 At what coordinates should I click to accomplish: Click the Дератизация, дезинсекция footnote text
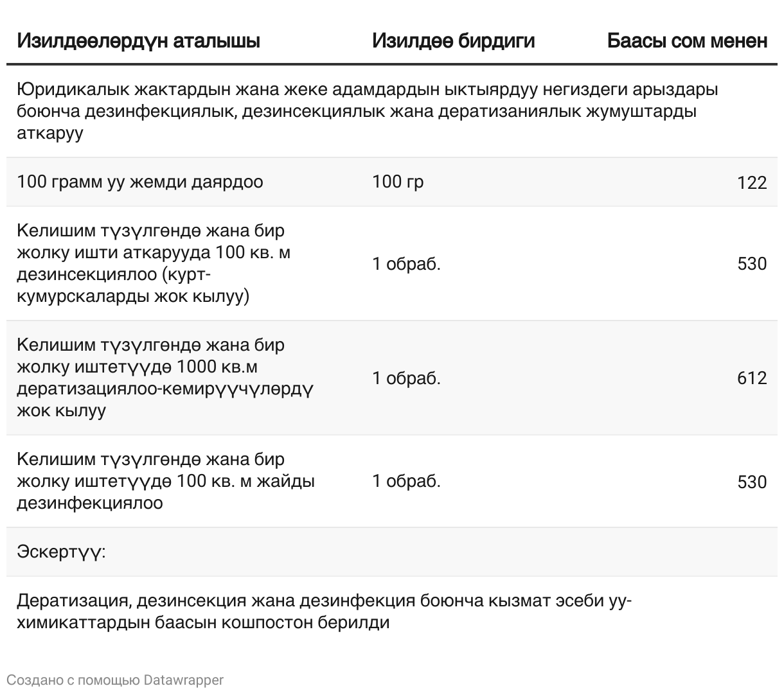pyautogui.click(x=325, y=611)
